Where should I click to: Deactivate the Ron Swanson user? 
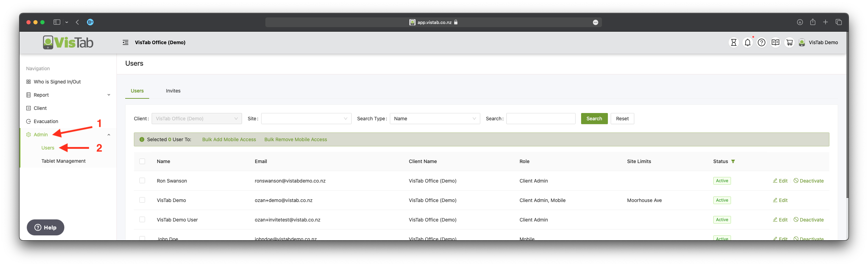809,181
